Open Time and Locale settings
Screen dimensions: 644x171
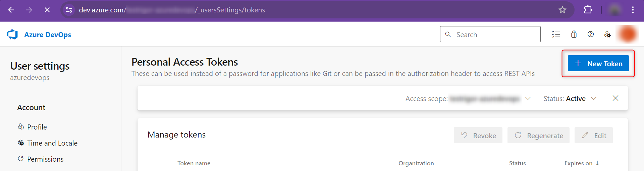click(x=52, y=143)
